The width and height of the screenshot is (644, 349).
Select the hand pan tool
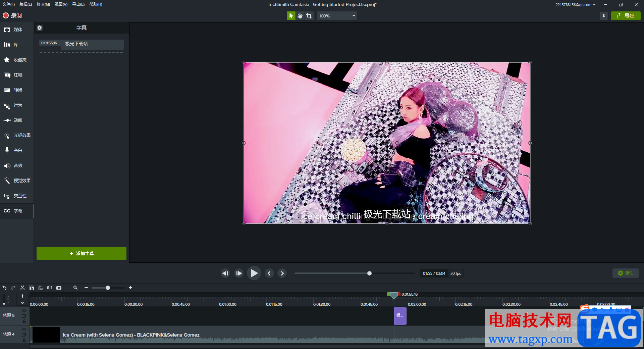pos(300,16)
